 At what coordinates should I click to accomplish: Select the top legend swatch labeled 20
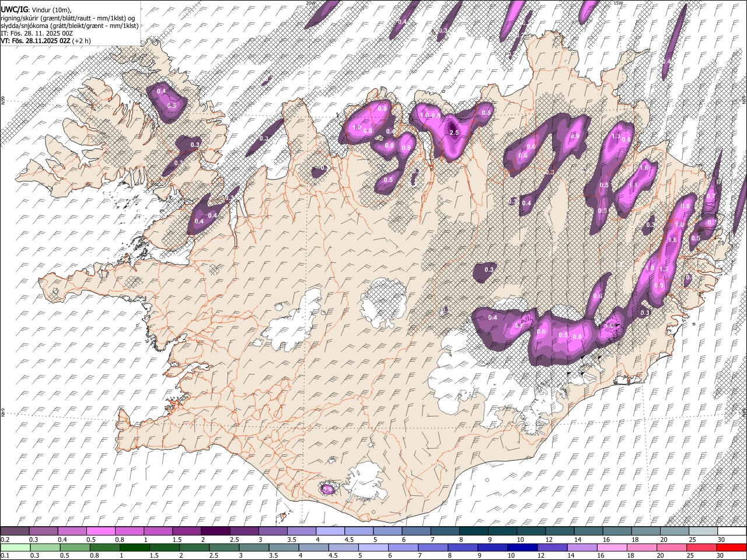click(673, 531)
